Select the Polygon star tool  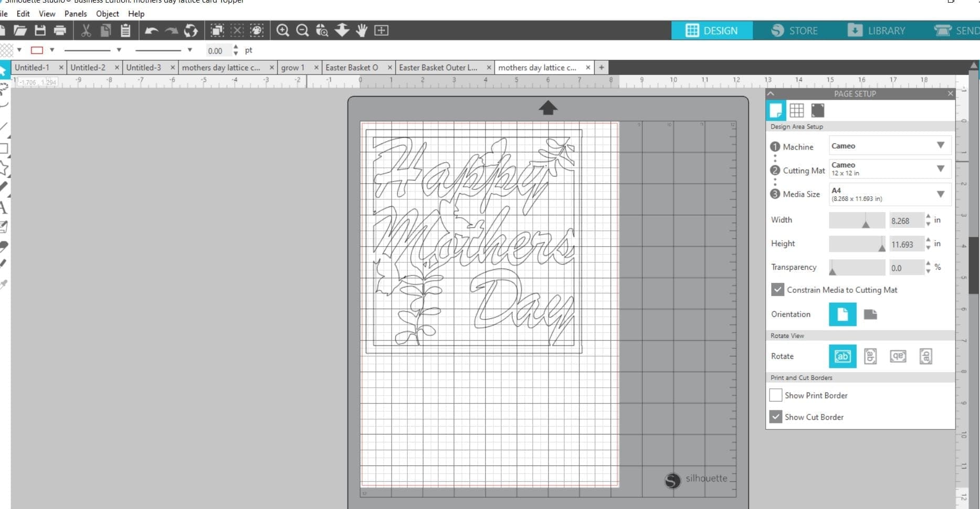click(4, 168)
